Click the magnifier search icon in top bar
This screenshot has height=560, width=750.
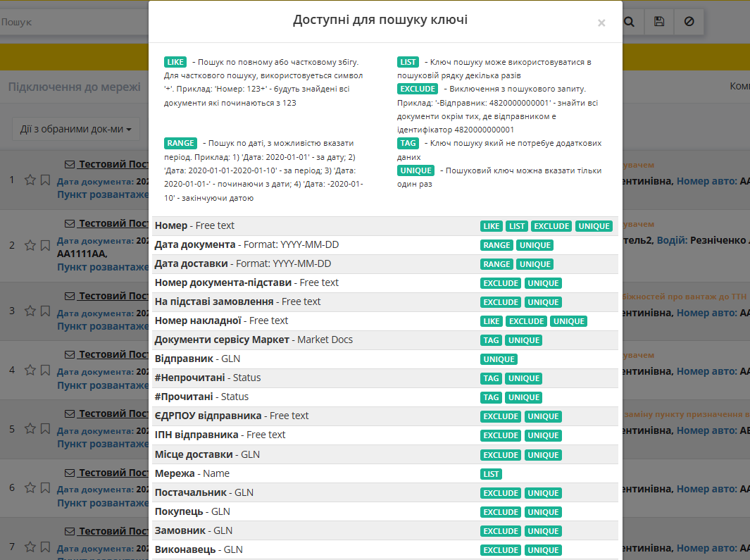[x=629, y=22]
